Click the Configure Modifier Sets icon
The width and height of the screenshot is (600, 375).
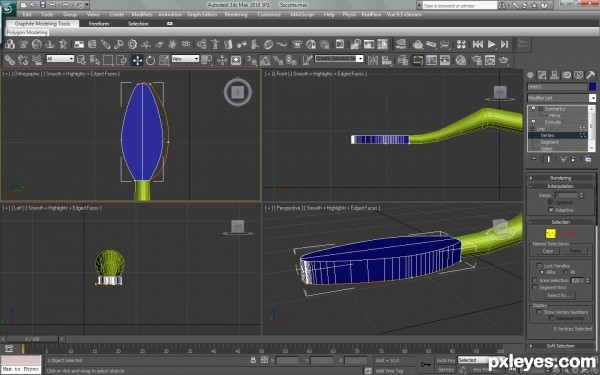[588, 159]
